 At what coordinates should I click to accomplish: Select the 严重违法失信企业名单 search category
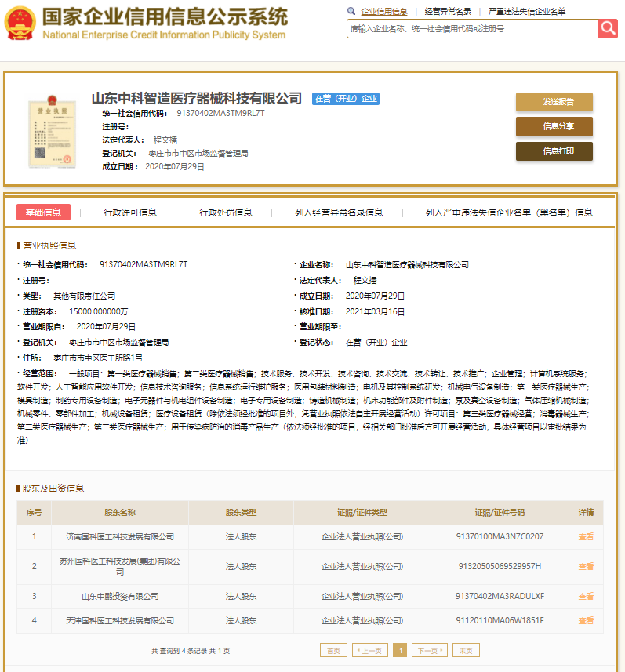[527, 12]
